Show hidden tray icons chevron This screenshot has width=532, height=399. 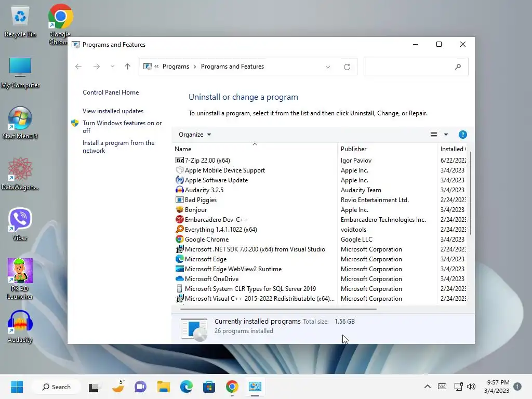point(428,387)
